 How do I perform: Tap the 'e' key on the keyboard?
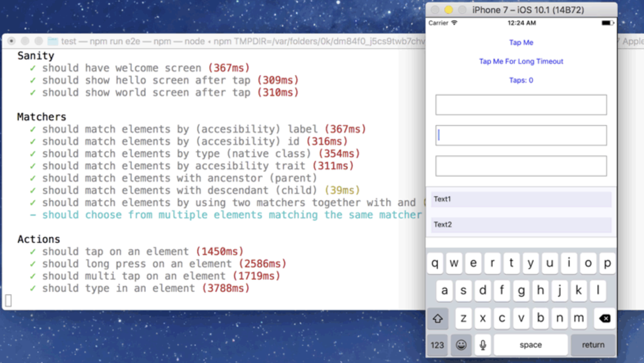(x=473, y=263)
